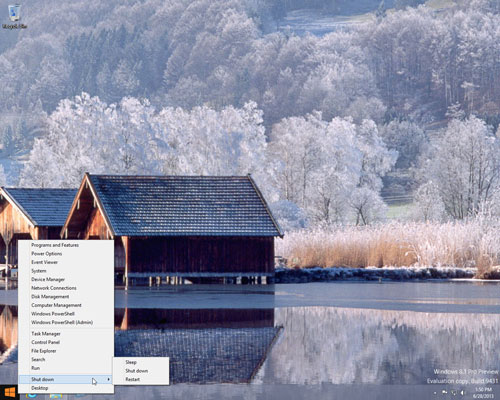Screen dimensions: 500x400
Task: Open Task Manager
Action: (x=66, y=334)
